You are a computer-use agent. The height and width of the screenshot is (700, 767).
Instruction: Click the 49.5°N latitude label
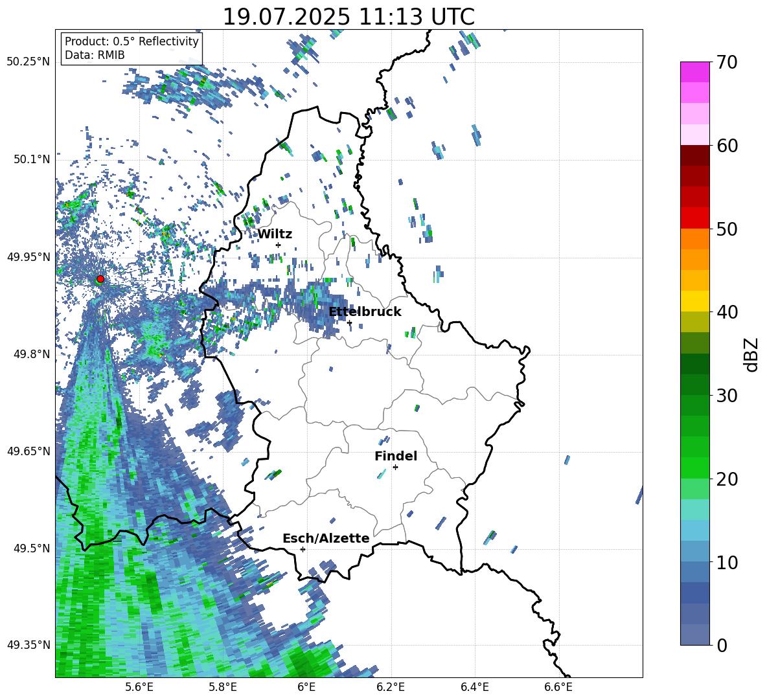click(32, 548)
